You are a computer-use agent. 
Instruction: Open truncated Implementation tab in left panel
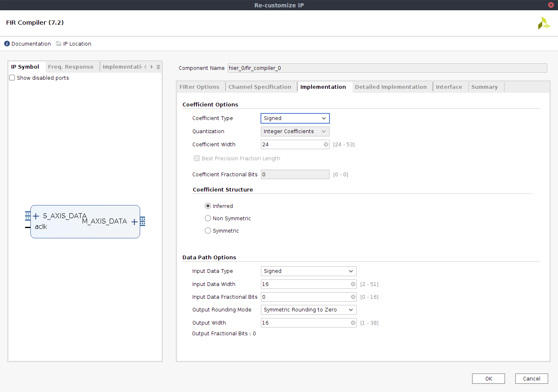point(122,67)
